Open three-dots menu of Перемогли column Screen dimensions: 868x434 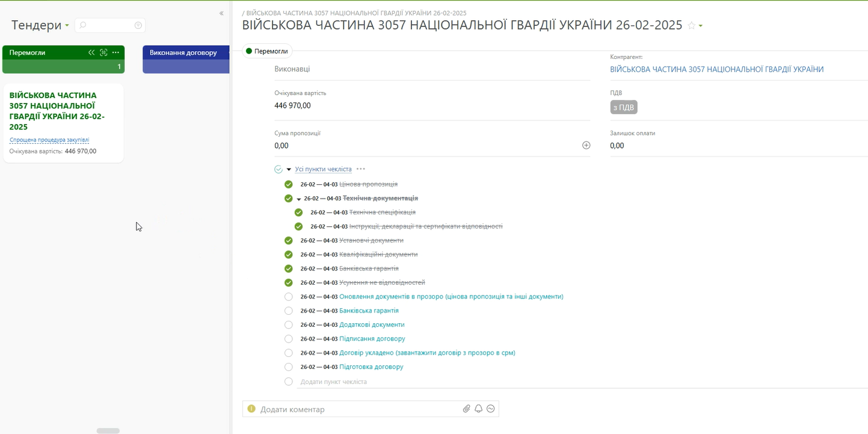tap(115, 52)
